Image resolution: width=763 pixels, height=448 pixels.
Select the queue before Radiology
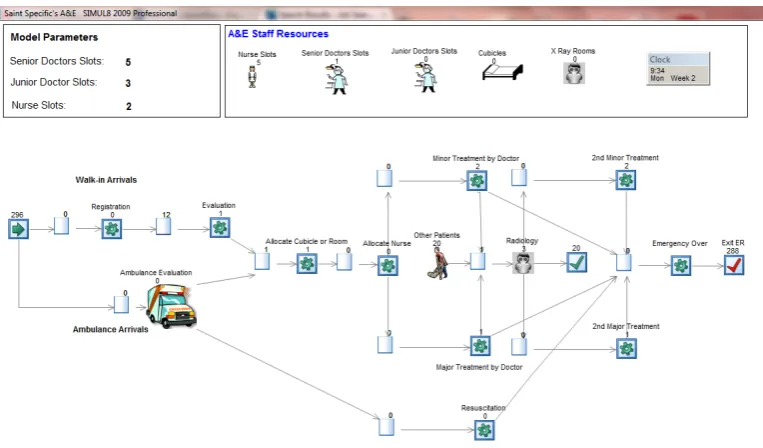click(x=478, y=261)
